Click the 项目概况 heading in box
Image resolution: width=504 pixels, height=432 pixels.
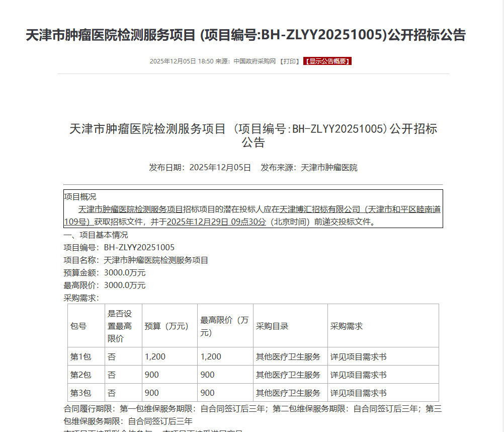[80, 197]
